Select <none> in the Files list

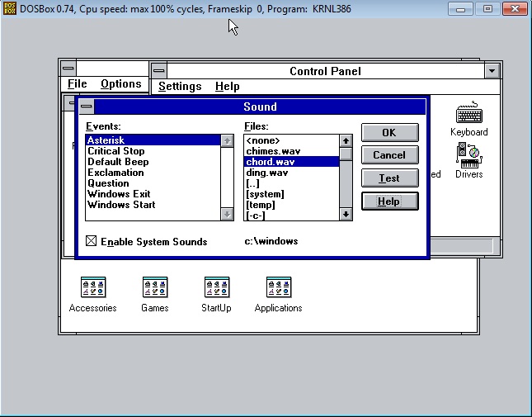[291, 140]
